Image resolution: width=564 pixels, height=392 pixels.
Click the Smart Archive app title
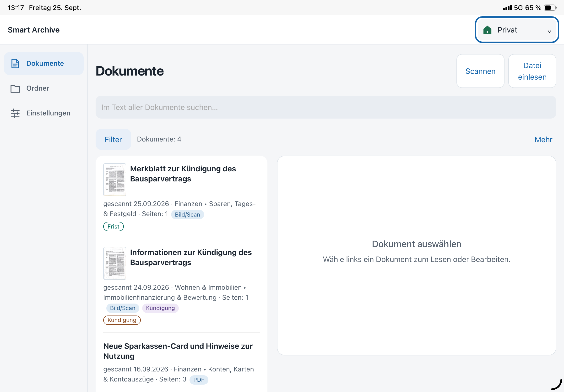point(34,30)
